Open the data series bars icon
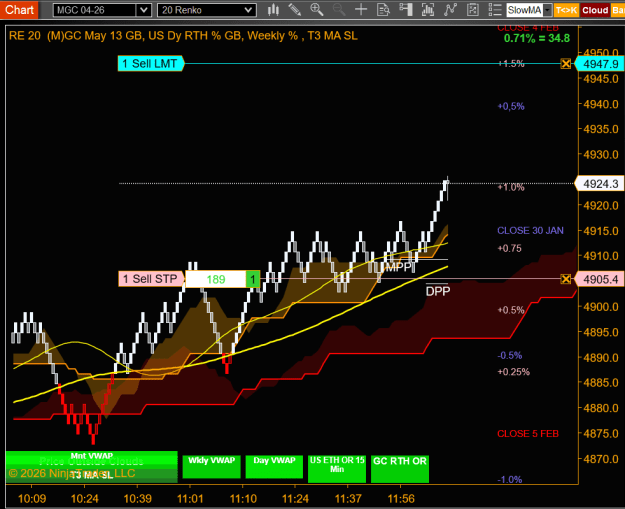This screenshot has height=509, width=625. [428, 10]
